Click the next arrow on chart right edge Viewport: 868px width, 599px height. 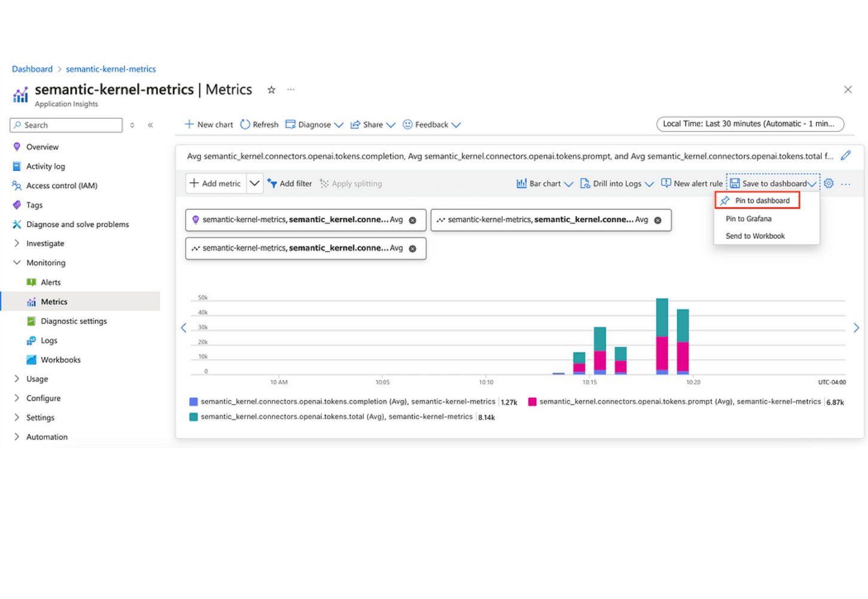[x=856, y=328]
